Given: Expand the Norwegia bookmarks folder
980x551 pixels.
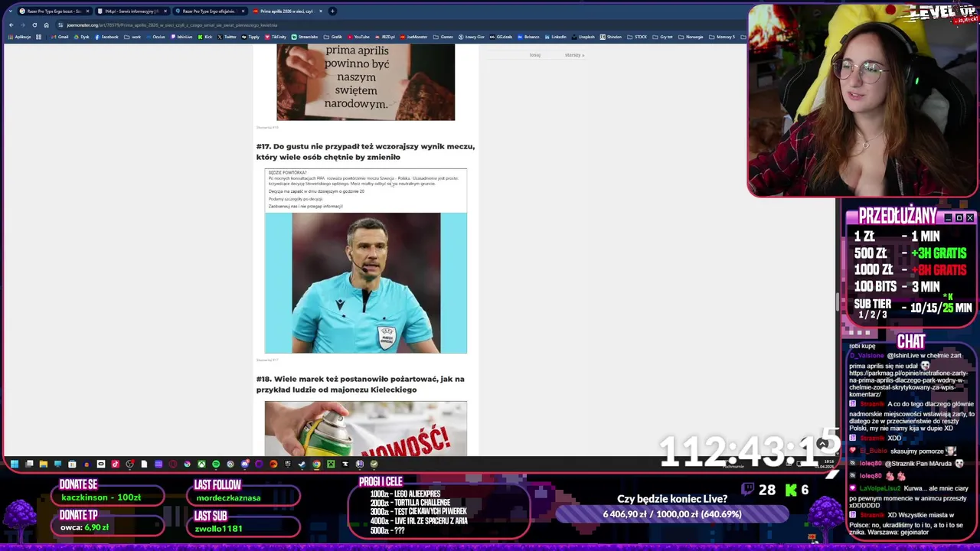Looking at the screenshot, I should (690, 37).
